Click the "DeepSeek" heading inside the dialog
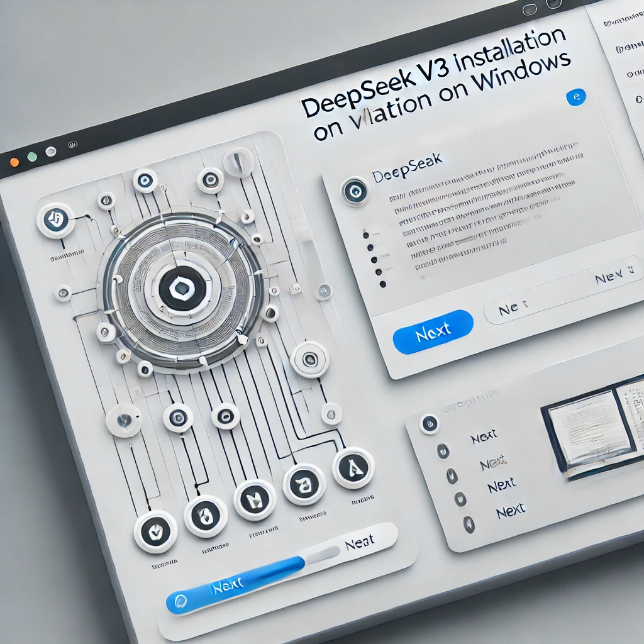The width and height of the screenshot is (644, 644). 408,168
